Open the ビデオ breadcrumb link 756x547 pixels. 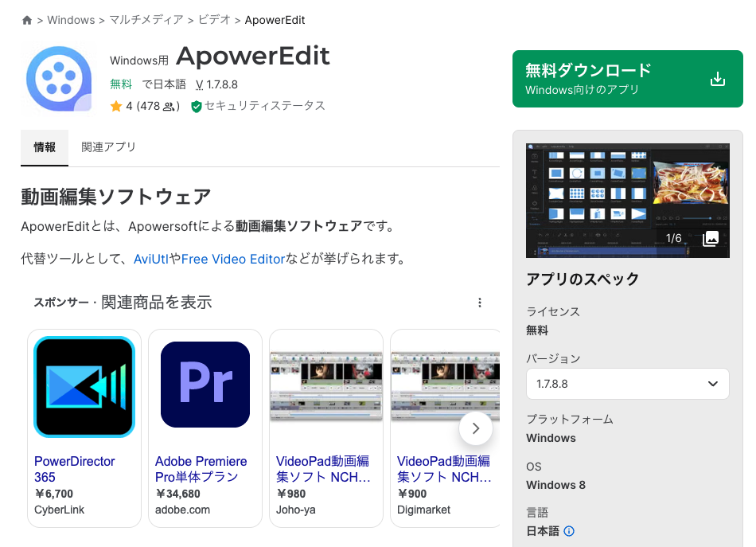[x=214, y=20]
